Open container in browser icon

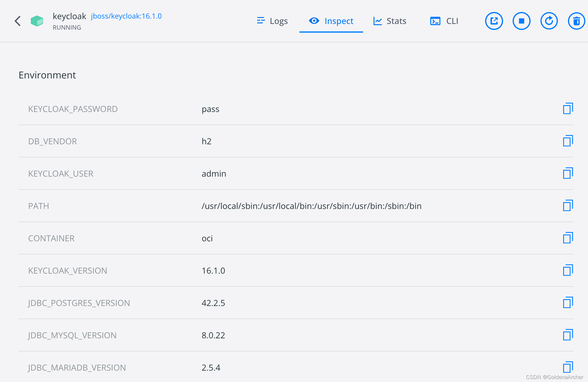[x=494, y=21]
